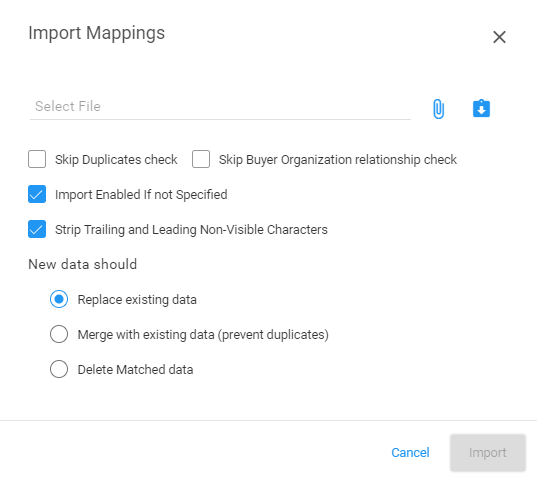Close the Import Mappings dialog
The image size is (537, 481).
[x=499, y=37]
